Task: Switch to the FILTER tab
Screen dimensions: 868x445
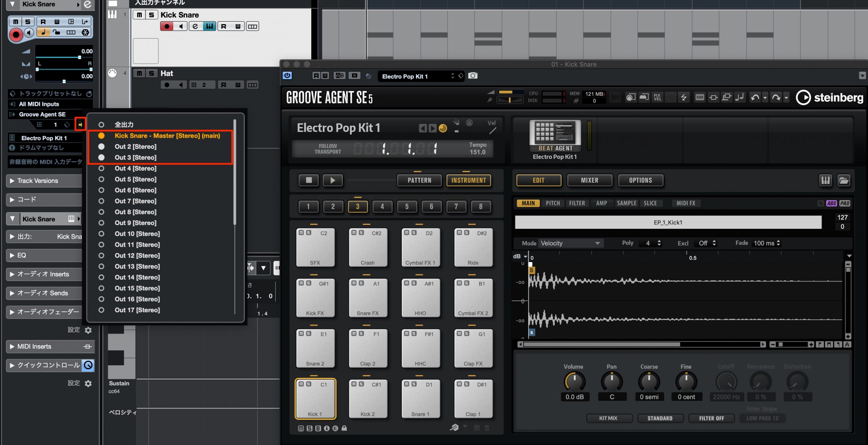Action: [x=577, y=203]
